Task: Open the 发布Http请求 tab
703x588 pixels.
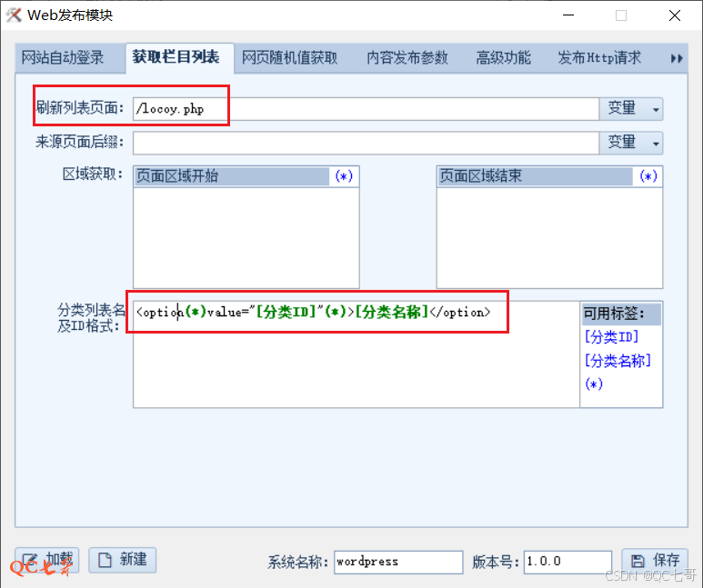Action: tap(599, 57)
